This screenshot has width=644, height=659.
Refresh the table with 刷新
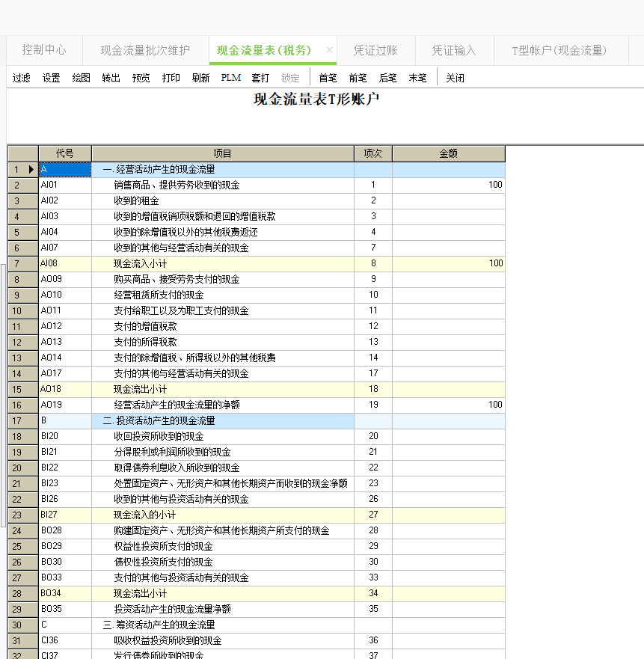200,78
